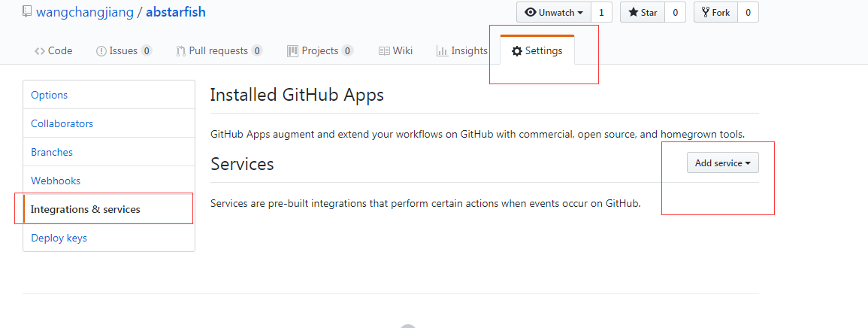Image resolution: width=868 pixels, height=328 pixels.
Task: Click the repository book icon
Action: [x=26, y=11]
